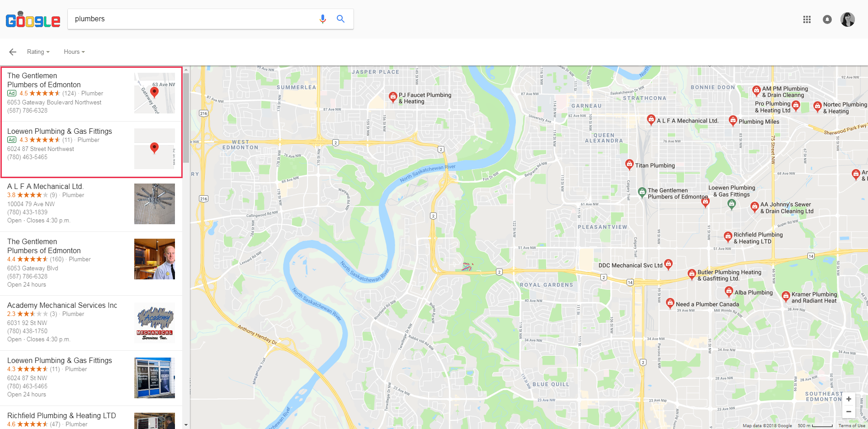Go back with the left arrow
The height and width of the screenshot is (429, 868).
click(13, 52)
